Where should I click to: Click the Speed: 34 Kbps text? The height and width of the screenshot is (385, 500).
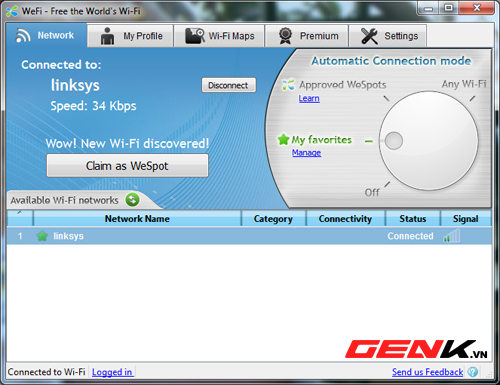coord(93,106)
